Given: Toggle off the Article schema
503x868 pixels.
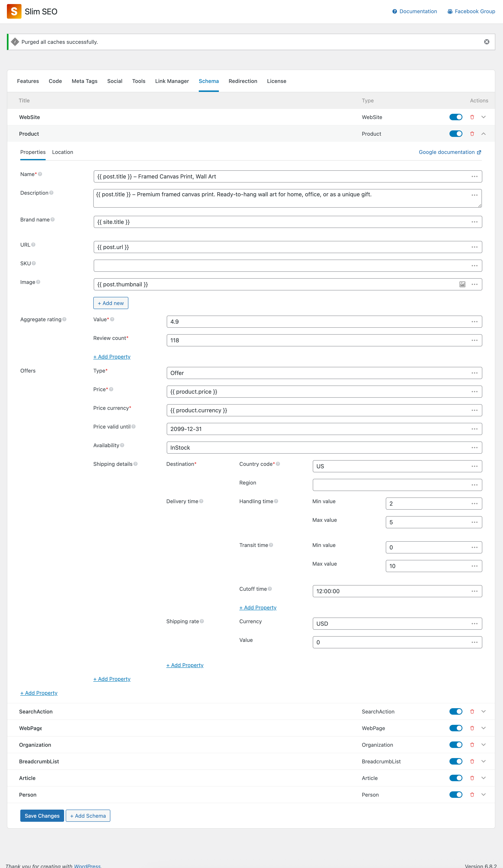Looking at the screenshot, I should click(456, 778).
